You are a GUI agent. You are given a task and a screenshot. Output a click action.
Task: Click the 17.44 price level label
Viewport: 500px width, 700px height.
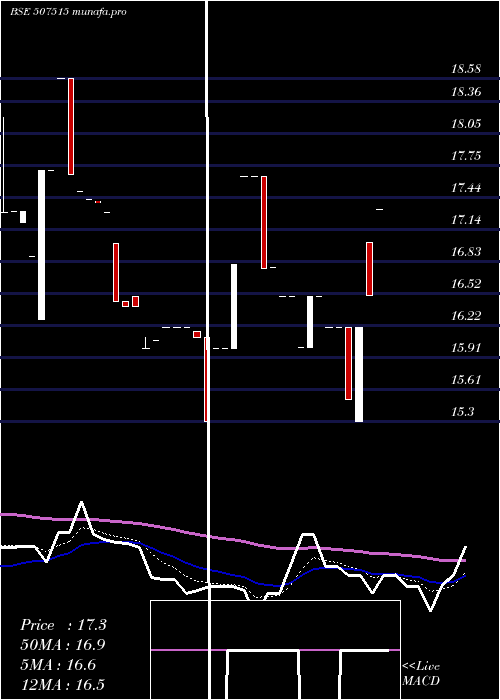click(x=466, y=188)
